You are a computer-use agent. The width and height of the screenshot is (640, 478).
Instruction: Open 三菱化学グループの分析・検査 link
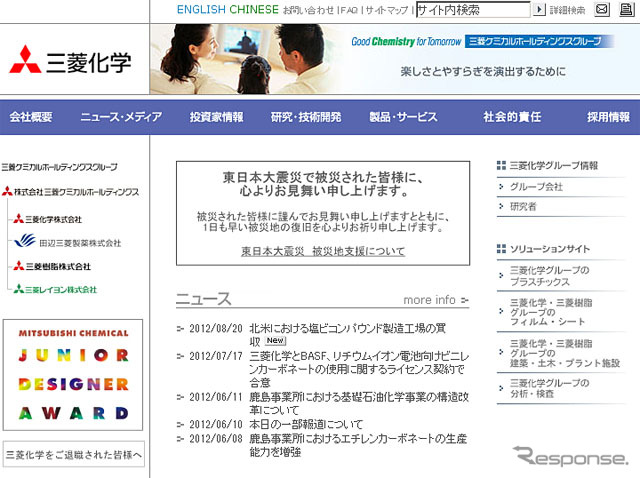click(549, 388)
